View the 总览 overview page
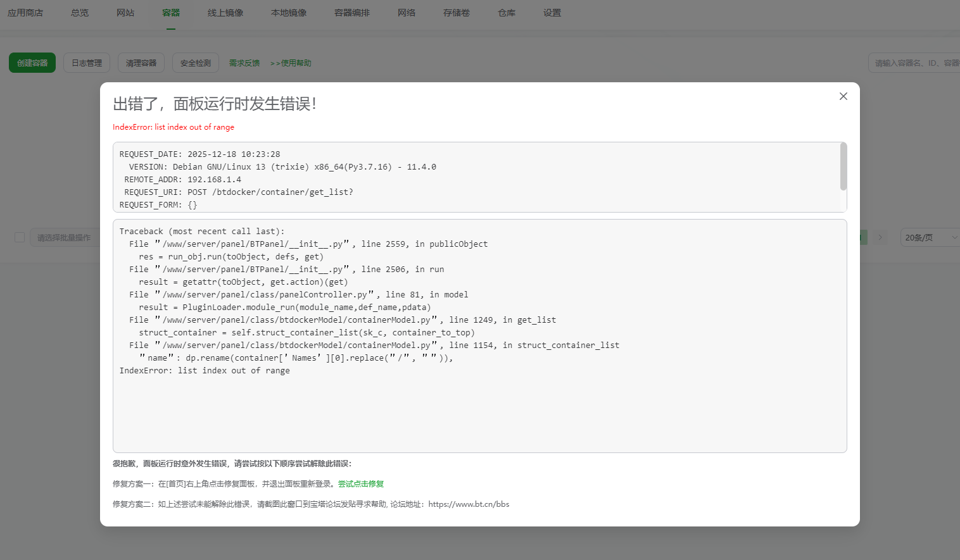Image resolution: width=960 pixels, height=560 pixels. pyautogui.click(x=79, y=12)
